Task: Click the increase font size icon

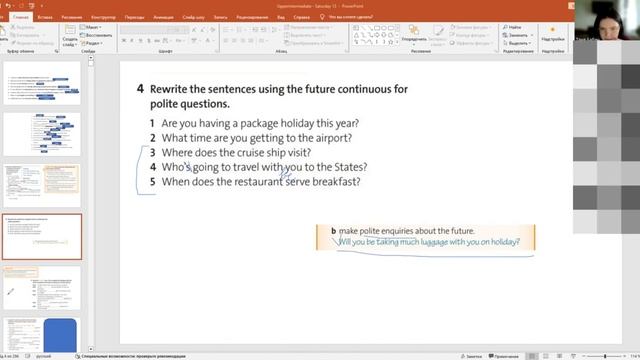Action: coord(194,30)
